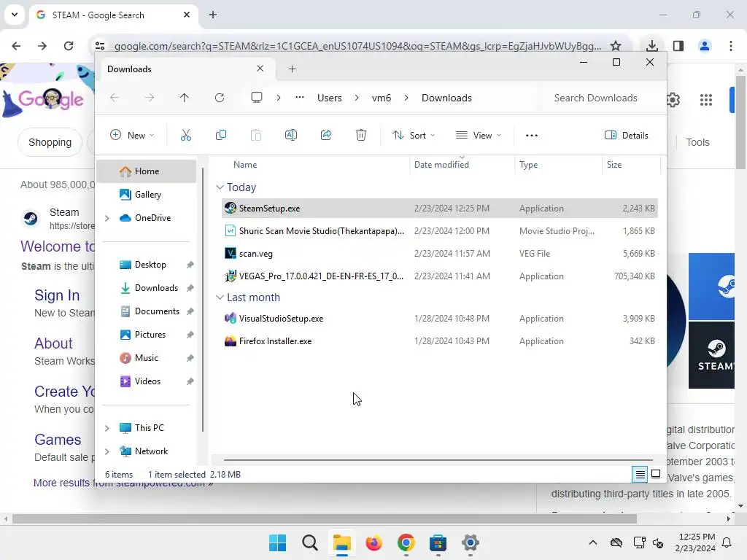
Task: Switch to details list view icon in status bar
Action: pyautogui.click(x=640, y=474)
